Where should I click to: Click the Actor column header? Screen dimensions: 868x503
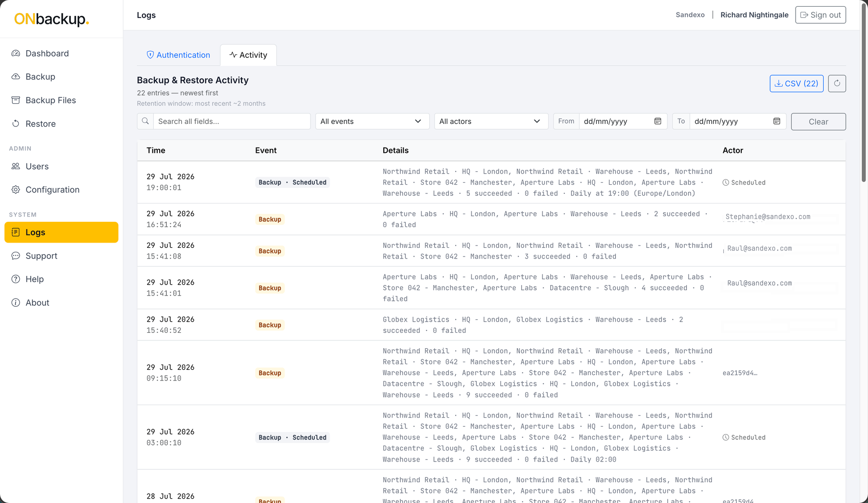tap(732, 150)
